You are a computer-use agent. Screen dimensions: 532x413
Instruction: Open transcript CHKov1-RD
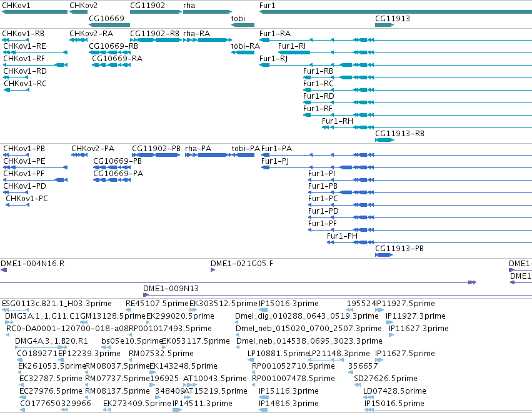point(25,71)
